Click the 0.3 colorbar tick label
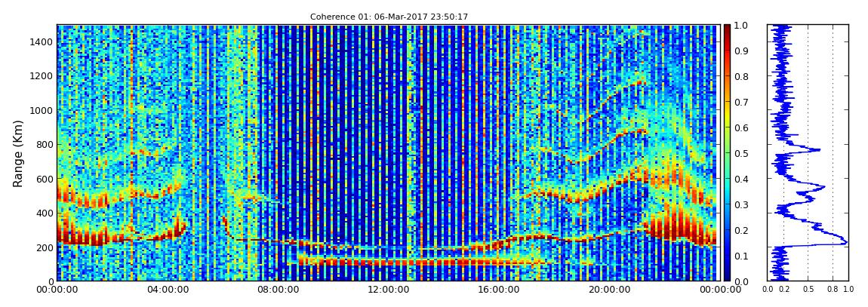868x307 pixels. pyautogui.click(x=740, y=204)
